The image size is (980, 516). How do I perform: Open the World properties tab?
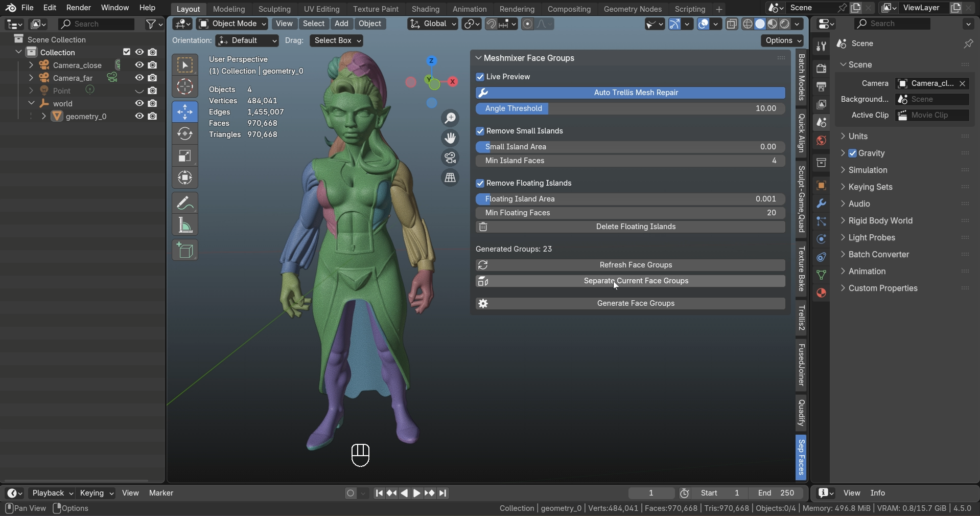click(821, 140)
